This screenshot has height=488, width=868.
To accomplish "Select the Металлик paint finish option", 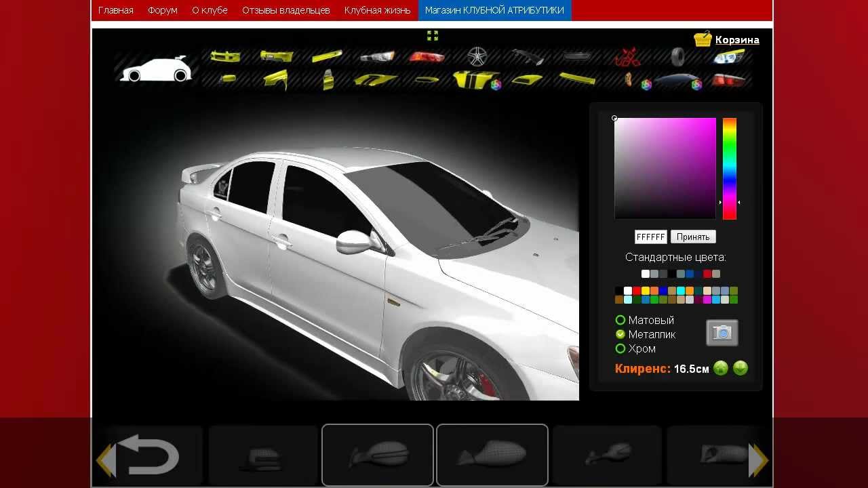I will point(620,334).
